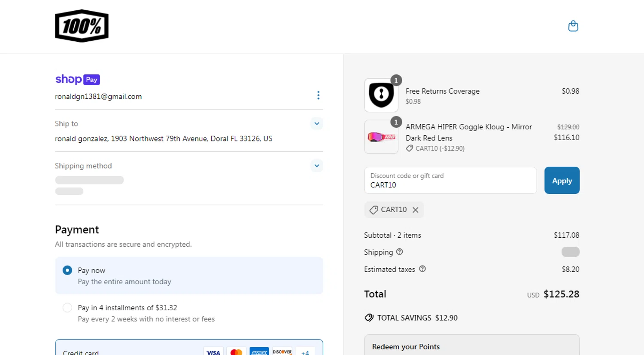Viewport: 644px width, 355px height.
Task: Click the discount code input field
Action: (x=450, y=181)
